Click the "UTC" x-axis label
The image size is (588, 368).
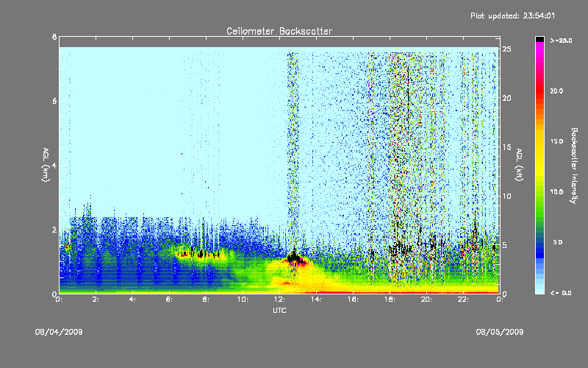coord(279,310)
